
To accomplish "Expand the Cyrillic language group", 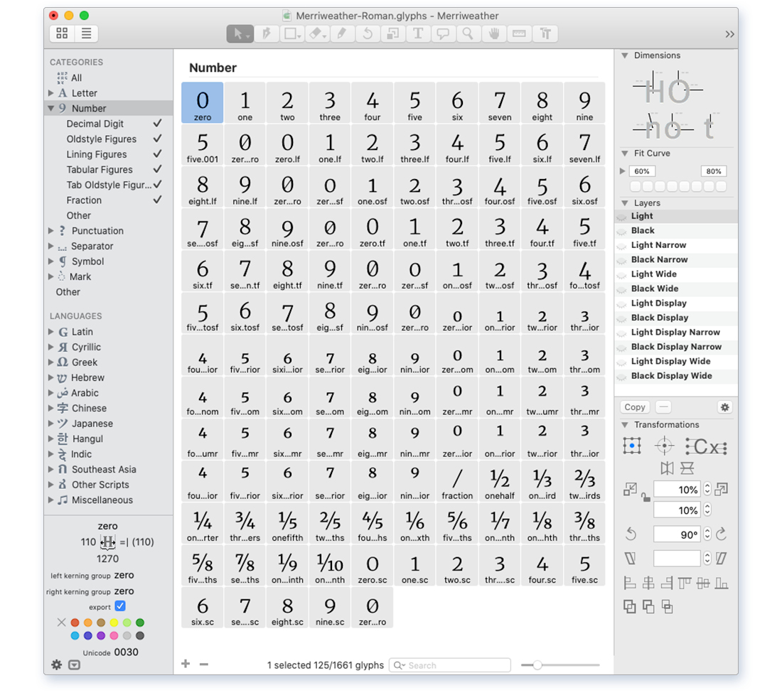I will click(51, 348).
